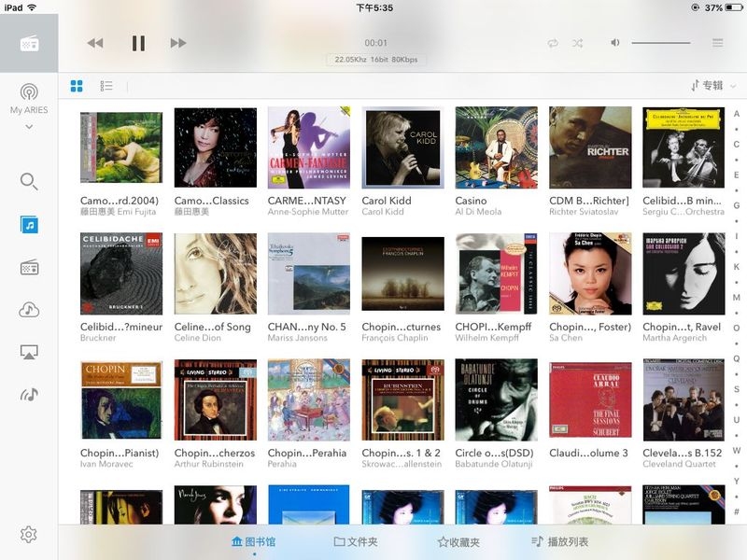The height and width of the screenshot is (560, 747).
Task: Select the music library sidebar icon
Action: point(29,225)
